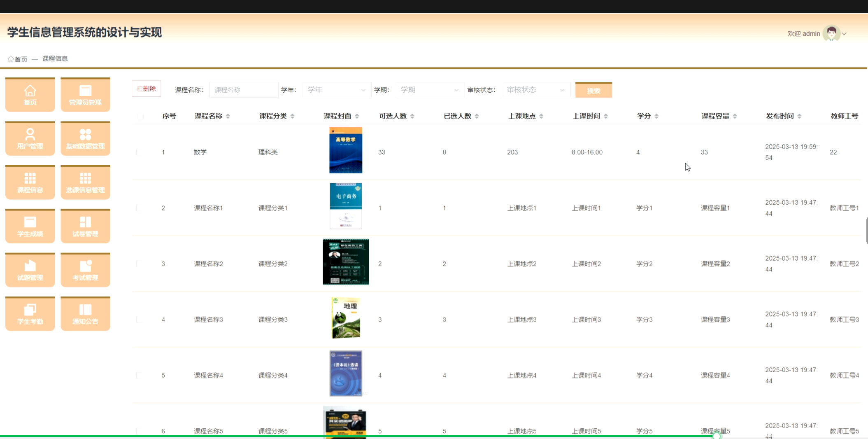This screenshot has height=439, width=868.
Task: Open 学生成绩 sidebar tile
Action: [x=30, y=227]
